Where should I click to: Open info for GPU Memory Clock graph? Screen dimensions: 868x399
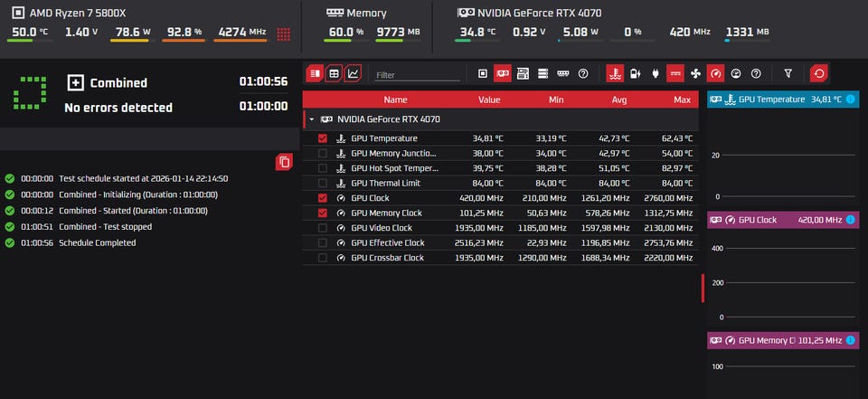tap(850, 340)
